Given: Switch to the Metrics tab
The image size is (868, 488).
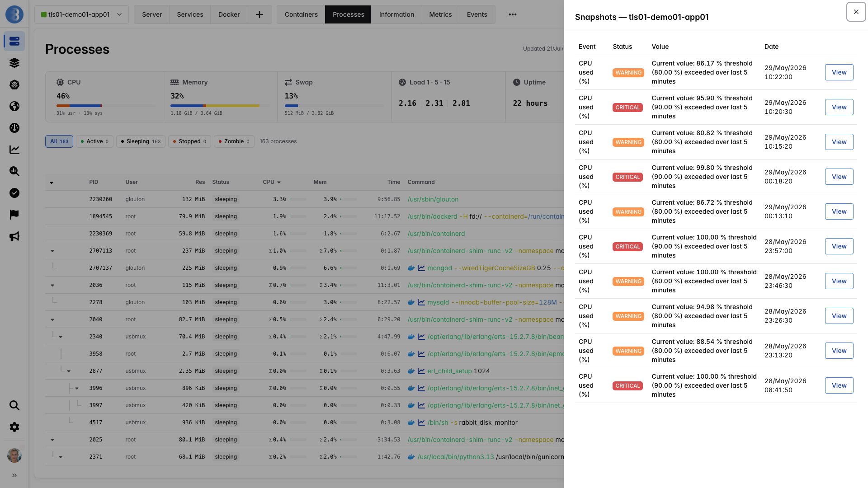Looking at the screenshot, I should click(x=440, y=14).
